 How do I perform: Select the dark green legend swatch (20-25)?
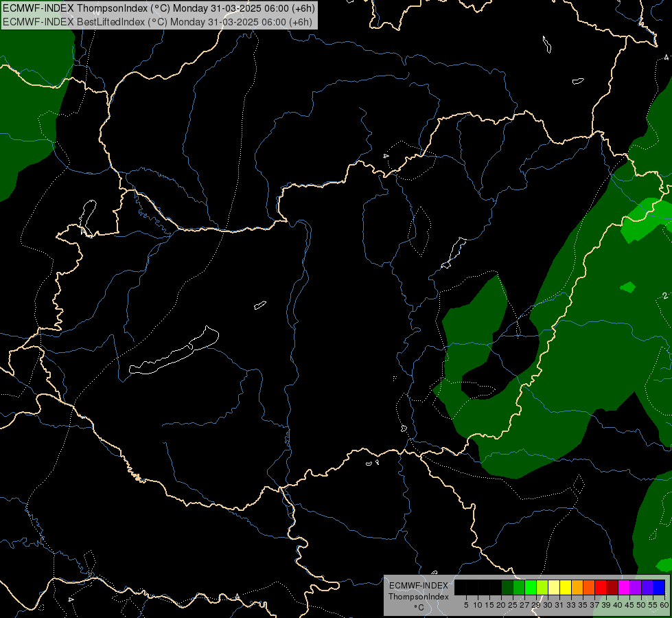507,588
